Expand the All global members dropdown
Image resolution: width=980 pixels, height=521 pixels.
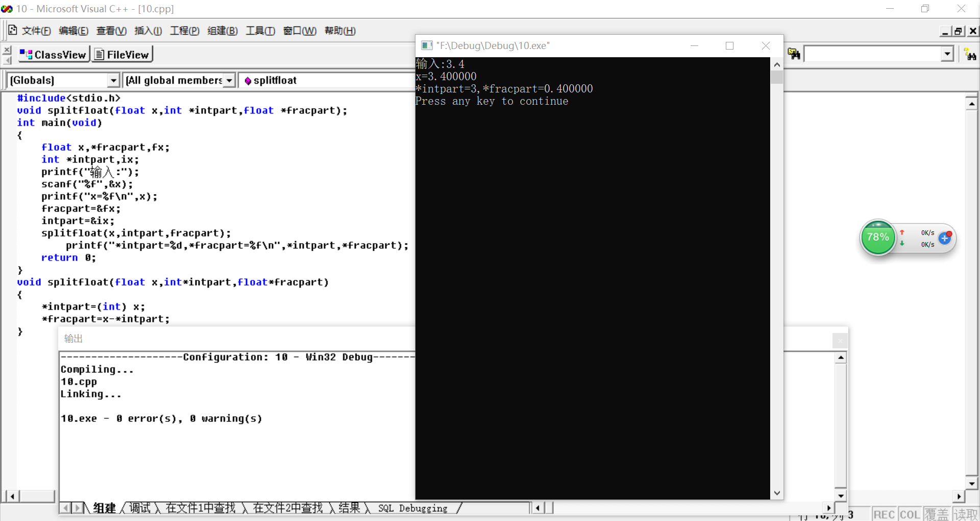(x=229, y=81)
